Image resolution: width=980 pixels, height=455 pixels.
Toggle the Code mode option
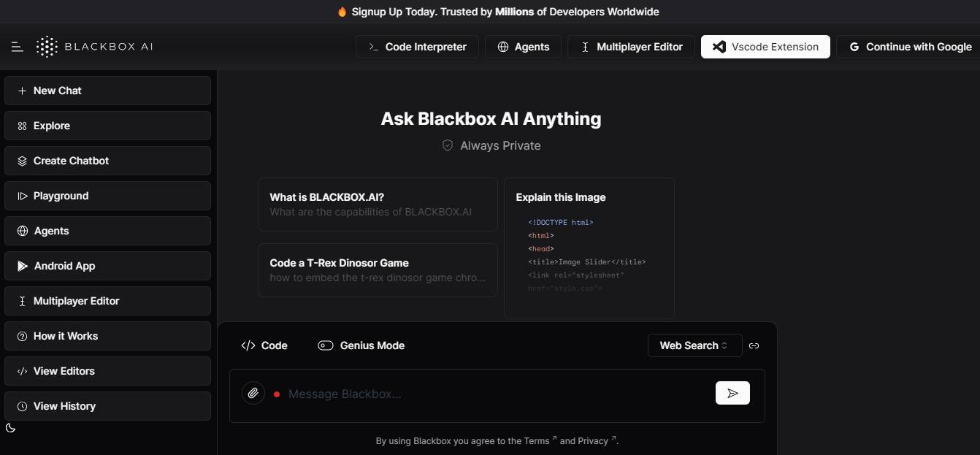[x=264, y=345]
